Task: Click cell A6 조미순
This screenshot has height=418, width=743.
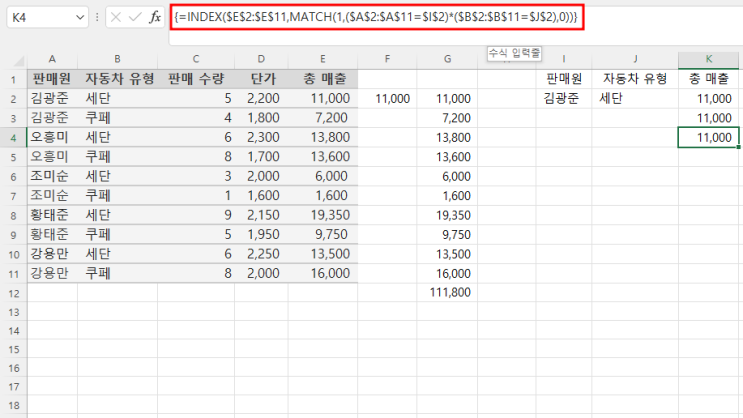Action: [x=52, y=176]
